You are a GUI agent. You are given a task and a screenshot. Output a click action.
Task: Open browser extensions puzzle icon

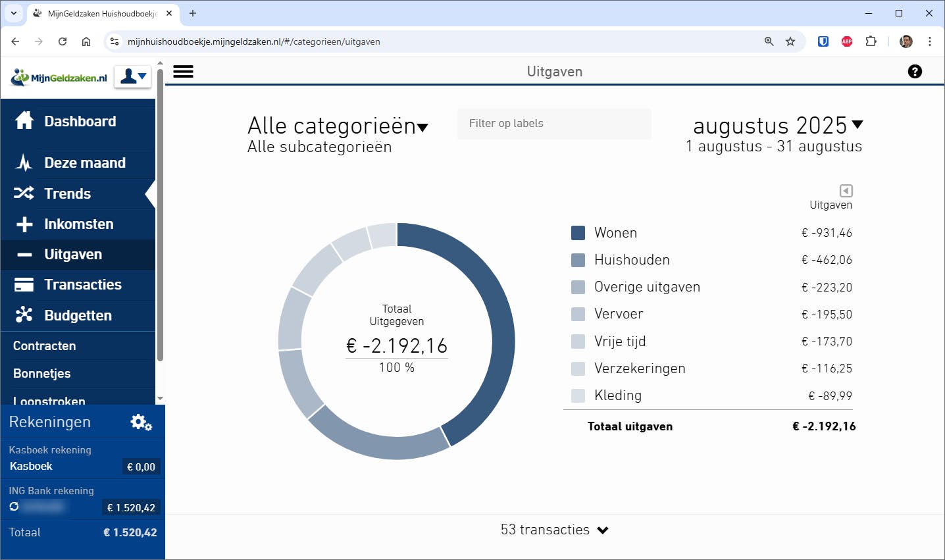[871, 41]
